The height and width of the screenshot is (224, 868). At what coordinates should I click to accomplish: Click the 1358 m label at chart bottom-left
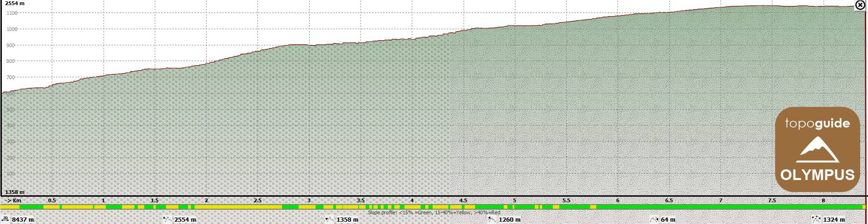click(x=15, y=192)
